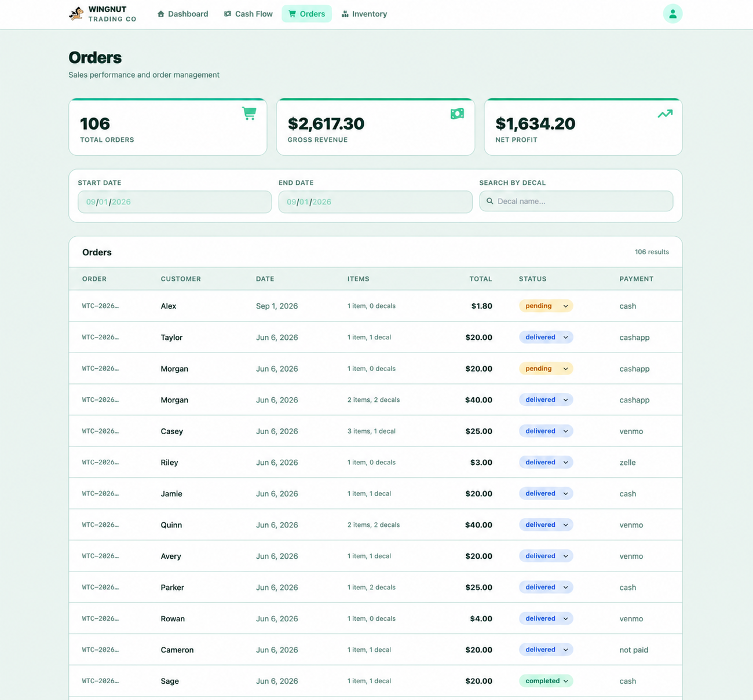Screen dimensions: 753x700
Task: Click the $4.00 total in Rowan's row
Action: point(481,619)
